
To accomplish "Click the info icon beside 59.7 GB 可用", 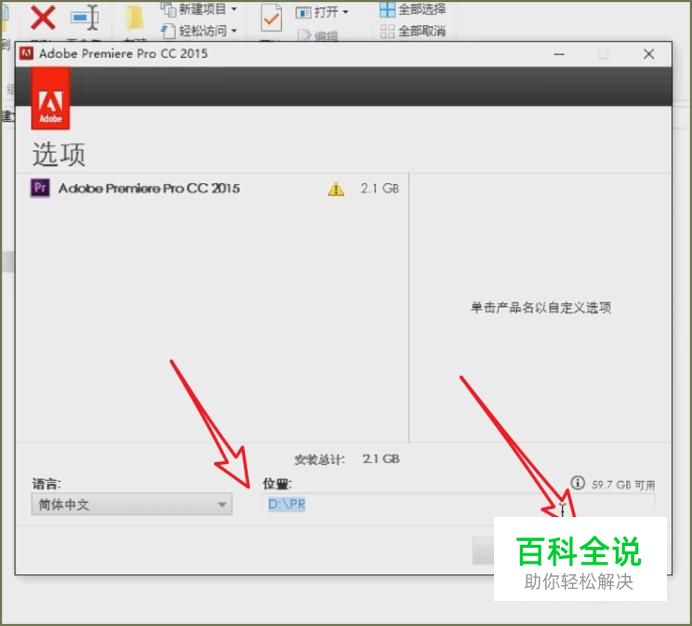I will (x=577, y=483).
